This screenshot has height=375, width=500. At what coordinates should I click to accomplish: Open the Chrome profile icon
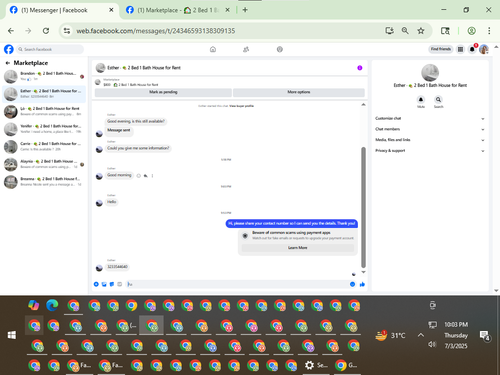471,31
